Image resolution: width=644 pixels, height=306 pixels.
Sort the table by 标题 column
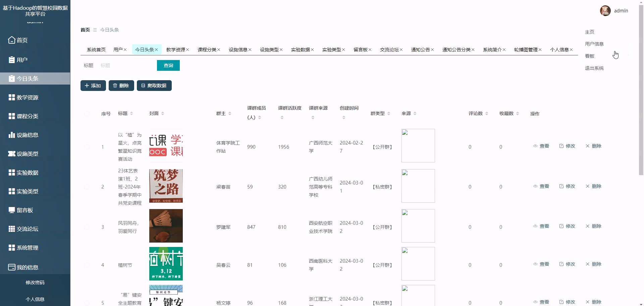[131, 113]
